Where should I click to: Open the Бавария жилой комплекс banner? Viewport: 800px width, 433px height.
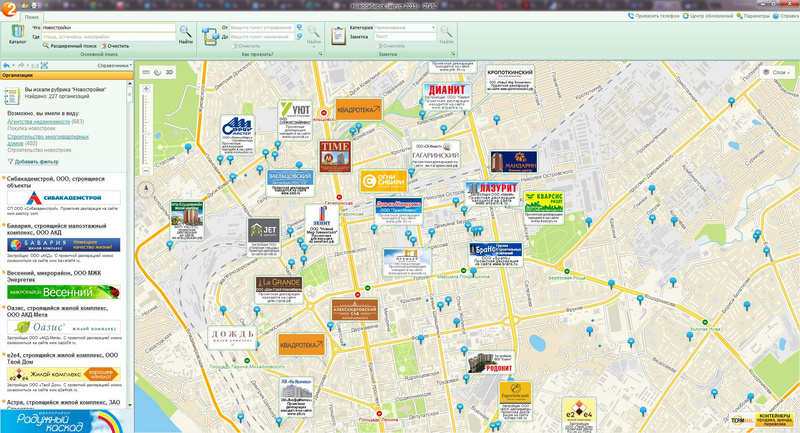pyautogui.click(x=64, y=244)
